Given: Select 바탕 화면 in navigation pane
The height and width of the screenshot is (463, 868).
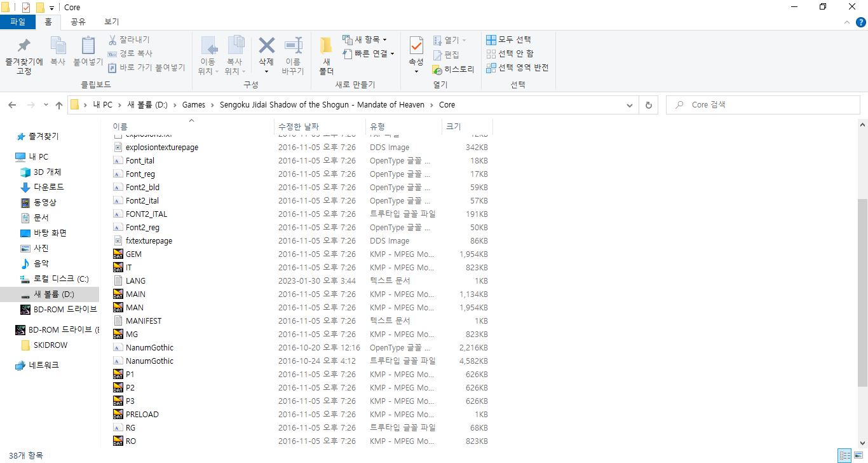Looking at the screenshot, I should (x=50, y=233).
